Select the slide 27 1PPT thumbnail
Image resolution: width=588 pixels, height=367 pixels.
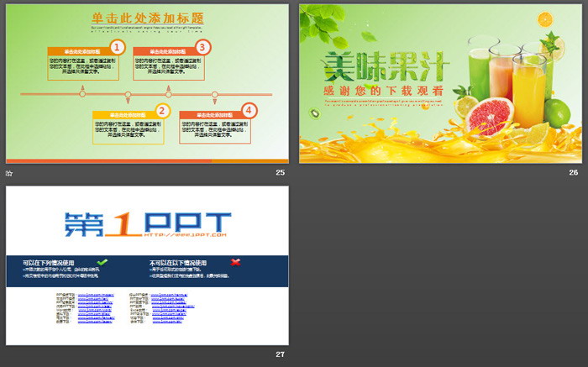[147, 265]
